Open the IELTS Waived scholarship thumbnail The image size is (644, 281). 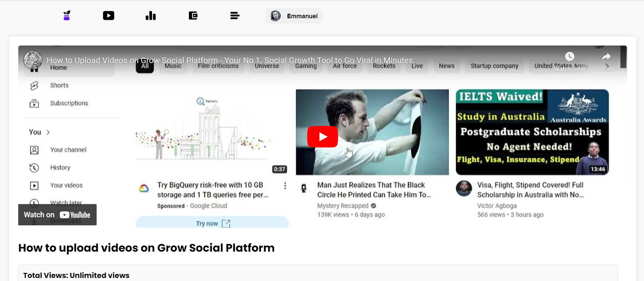(532, 132)
